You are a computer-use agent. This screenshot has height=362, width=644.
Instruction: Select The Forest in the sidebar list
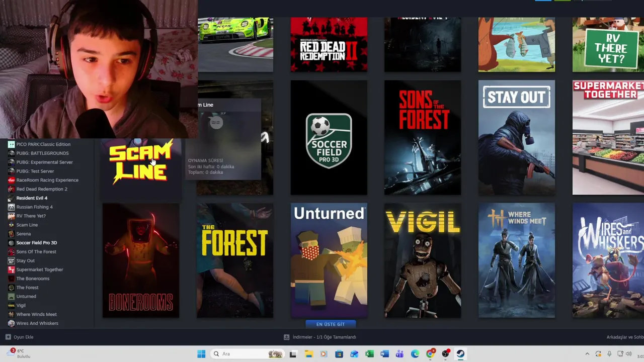(x=27, y=288)
